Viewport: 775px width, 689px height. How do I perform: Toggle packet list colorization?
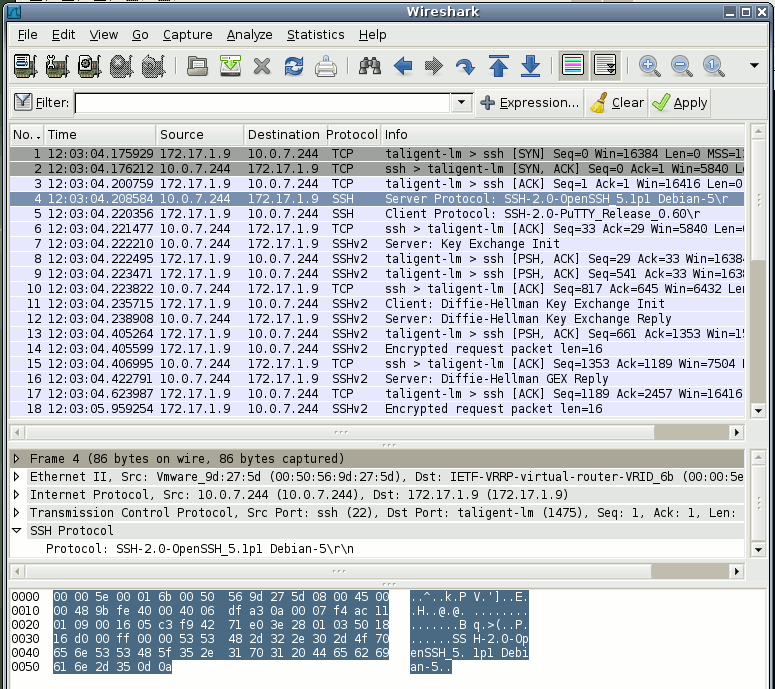[x=573, y=65]
